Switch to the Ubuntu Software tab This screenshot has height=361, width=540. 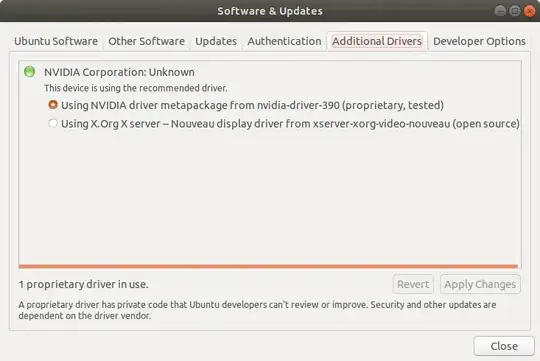(x=56, y=41)
